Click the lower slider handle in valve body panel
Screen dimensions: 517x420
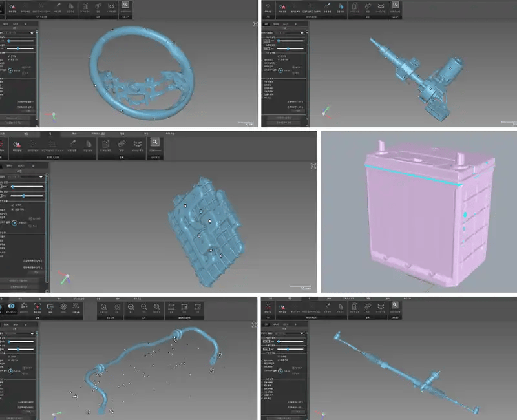pyautogui.click(x=23, y=195)
